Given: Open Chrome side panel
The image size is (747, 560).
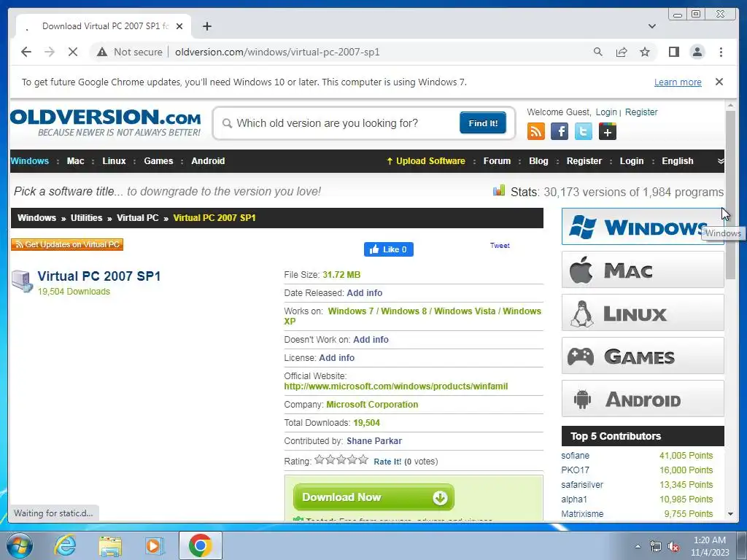Looking at the screenshot, I should point(673,52).
